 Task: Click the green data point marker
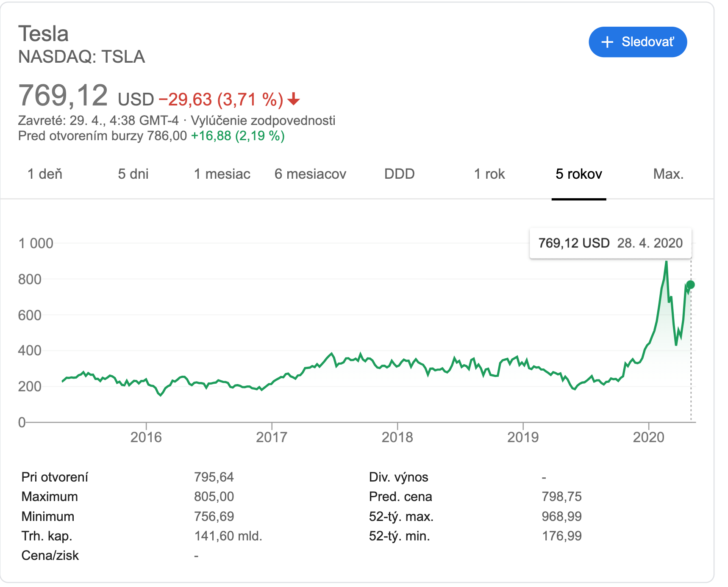[x=691, y=285]
